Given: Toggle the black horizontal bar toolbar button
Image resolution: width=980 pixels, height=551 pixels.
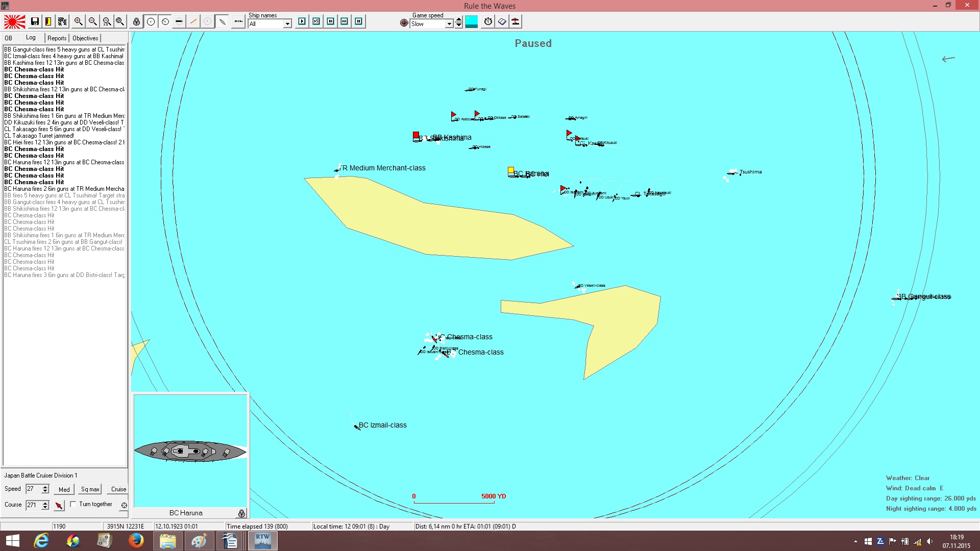Looking at the screenshot, I should point(179,21).
